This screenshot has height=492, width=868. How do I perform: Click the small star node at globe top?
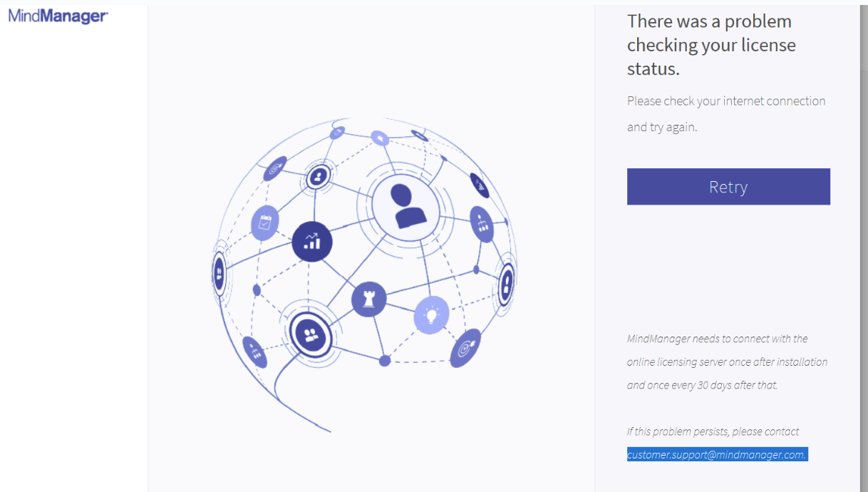click(381, 138)
